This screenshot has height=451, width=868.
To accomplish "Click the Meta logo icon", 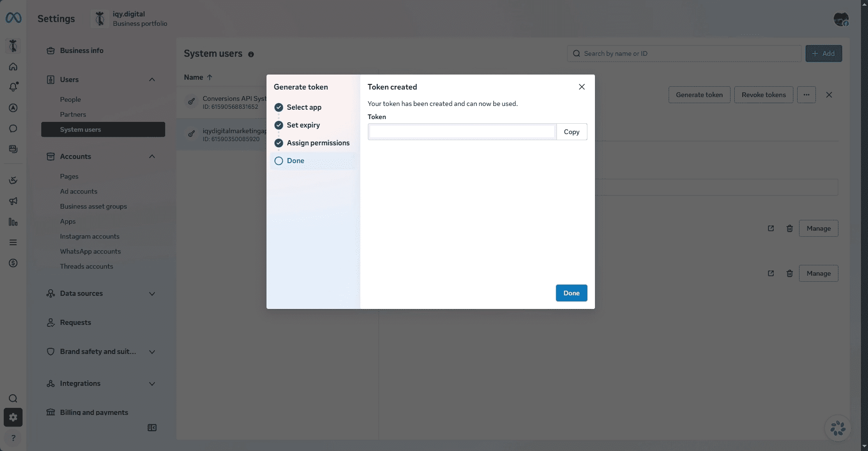I will 14,18.
